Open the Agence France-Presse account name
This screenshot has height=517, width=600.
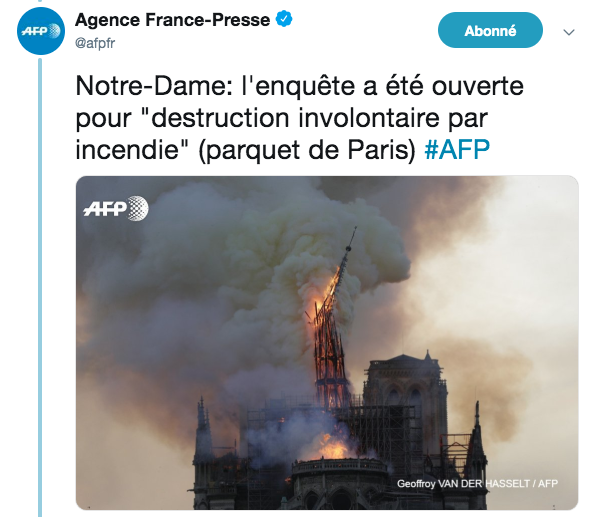(173, 20)
